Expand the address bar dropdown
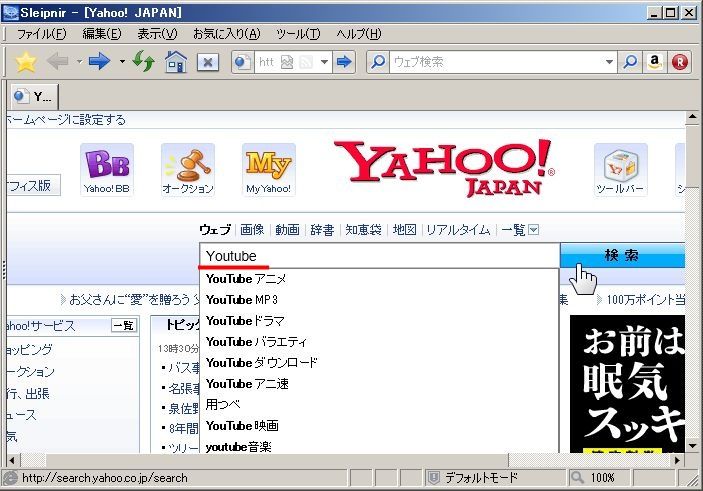The image size is (703, 491). coord(324,62)
